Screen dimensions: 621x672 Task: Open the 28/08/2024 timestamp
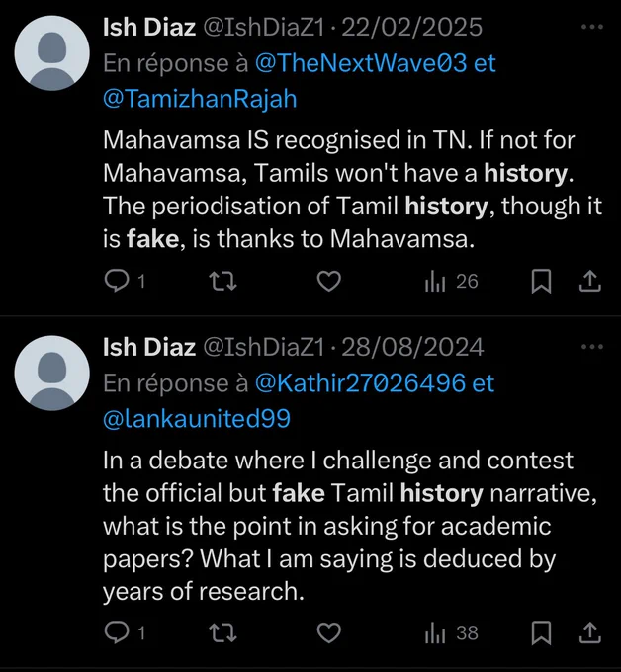(x=412, y=347)
